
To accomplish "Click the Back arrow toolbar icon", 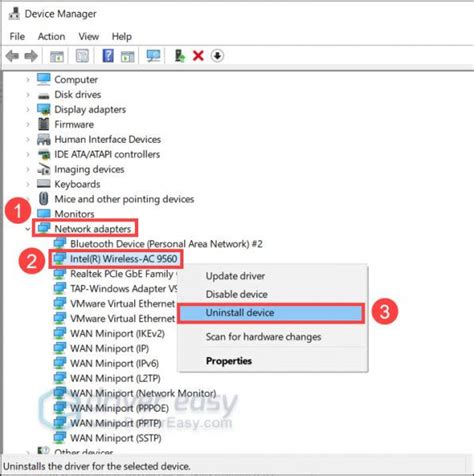I will click(12, 56).
